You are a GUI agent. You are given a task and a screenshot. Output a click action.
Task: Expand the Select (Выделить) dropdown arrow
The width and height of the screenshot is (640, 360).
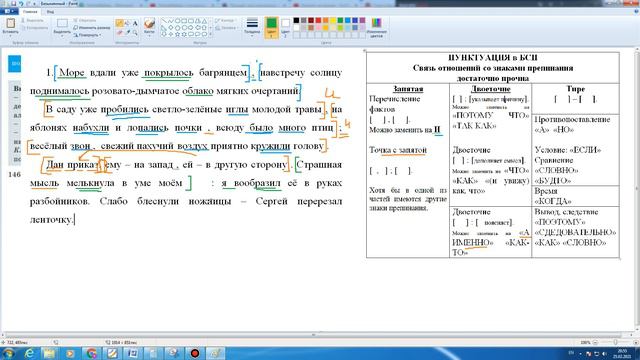click(62, 36)
